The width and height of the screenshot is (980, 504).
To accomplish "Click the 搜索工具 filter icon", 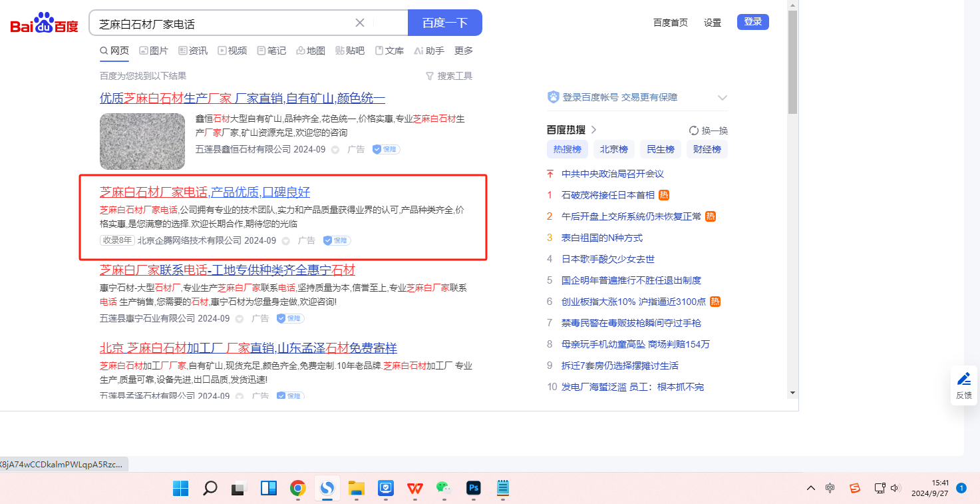I will pos(430,76).
